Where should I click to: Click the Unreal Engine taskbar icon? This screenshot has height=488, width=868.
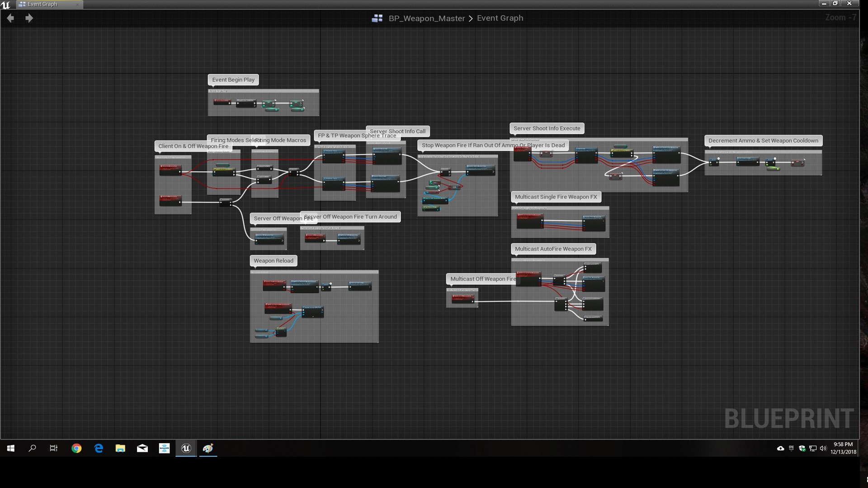186,448
